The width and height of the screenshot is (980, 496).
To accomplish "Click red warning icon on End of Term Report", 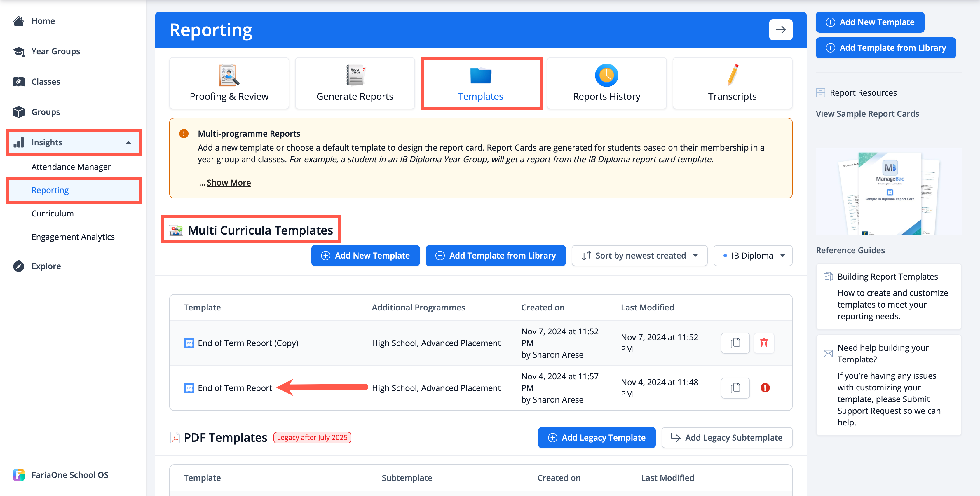I will (765, 387).
